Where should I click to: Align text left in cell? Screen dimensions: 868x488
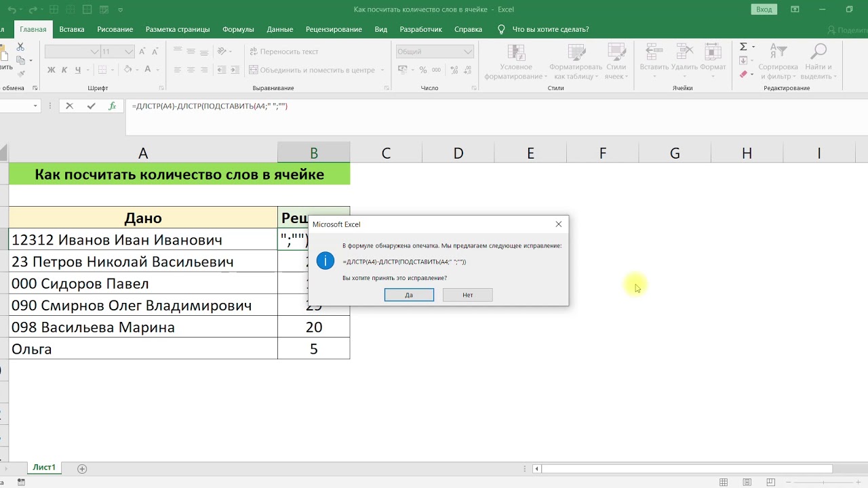[x=178, y=70]
